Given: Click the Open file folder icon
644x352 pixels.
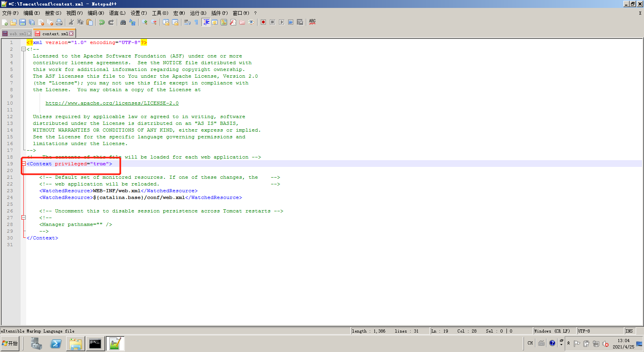Looking at the screenshot, I should pyautogui.click(x=13, y=22).
